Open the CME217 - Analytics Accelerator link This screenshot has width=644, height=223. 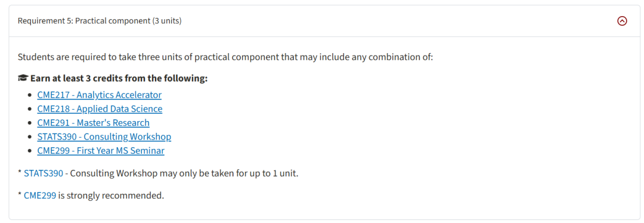click(x=99, y=95)
